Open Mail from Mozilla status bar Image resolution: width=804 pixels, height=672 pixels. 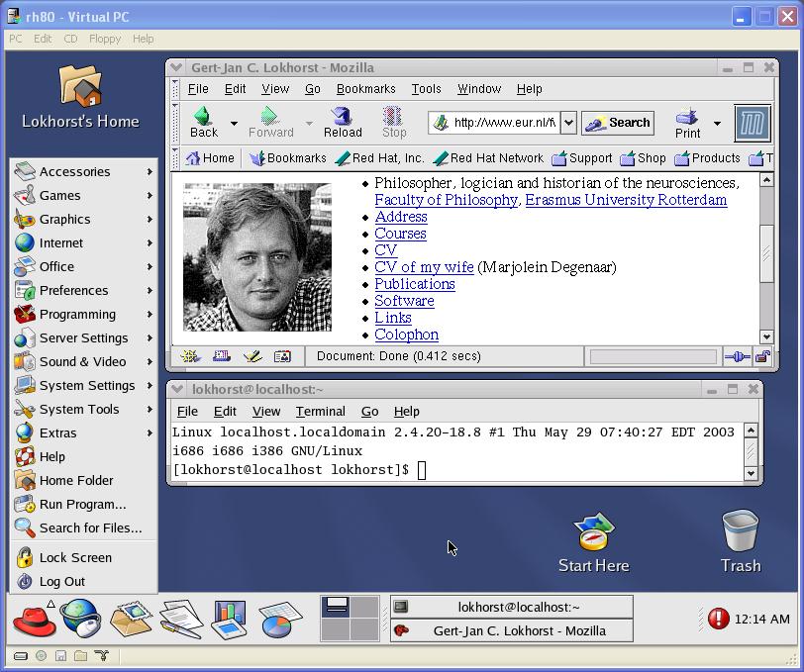[x=222, y=356]
